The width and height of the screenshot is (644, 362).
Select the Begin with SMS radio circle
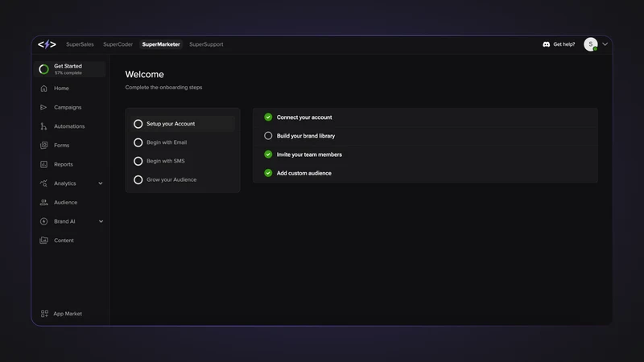coord(138,161)
